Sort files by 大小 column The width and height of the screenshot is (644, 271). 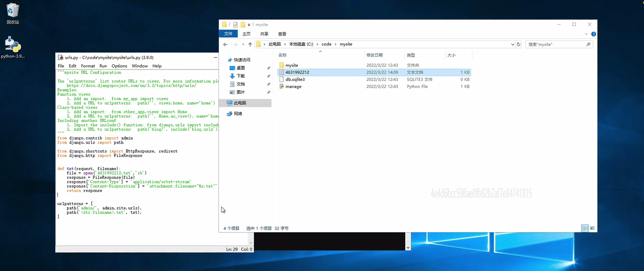point(451,55)
